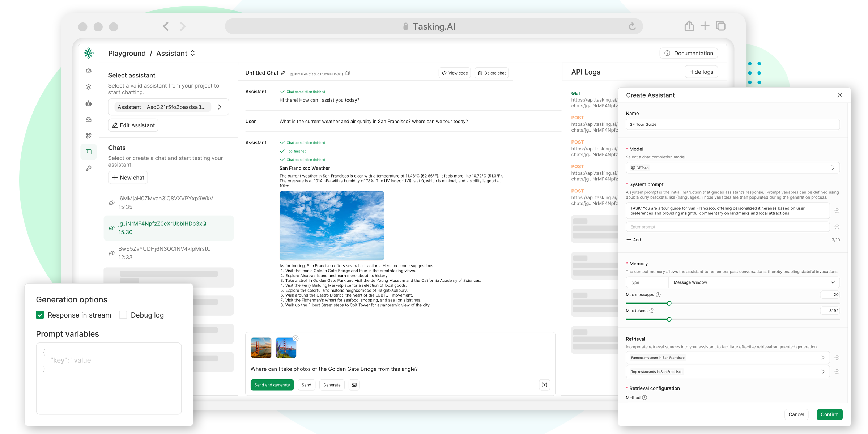Open the Assistants robot icon in the sidebar
Screen dimensions: 868x434
pos(89,103)
